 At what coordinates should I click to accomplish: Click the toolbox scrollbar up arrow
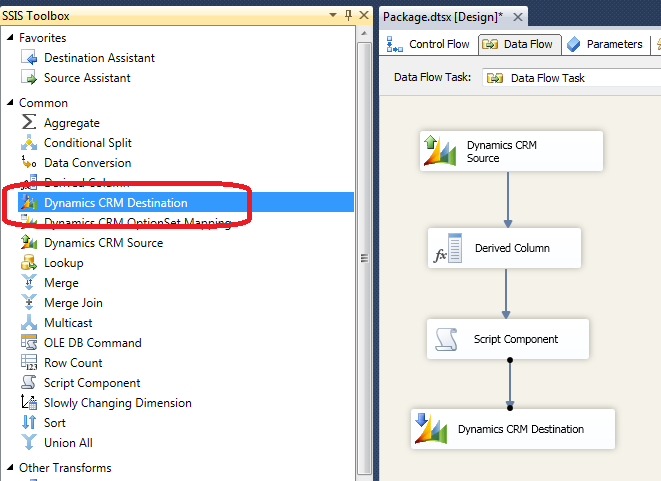pos(364,33)
